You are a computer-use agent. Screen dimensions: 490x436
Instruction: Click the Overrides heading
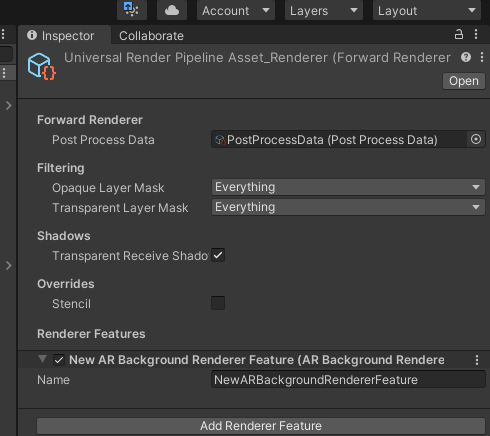click(66, 284)
